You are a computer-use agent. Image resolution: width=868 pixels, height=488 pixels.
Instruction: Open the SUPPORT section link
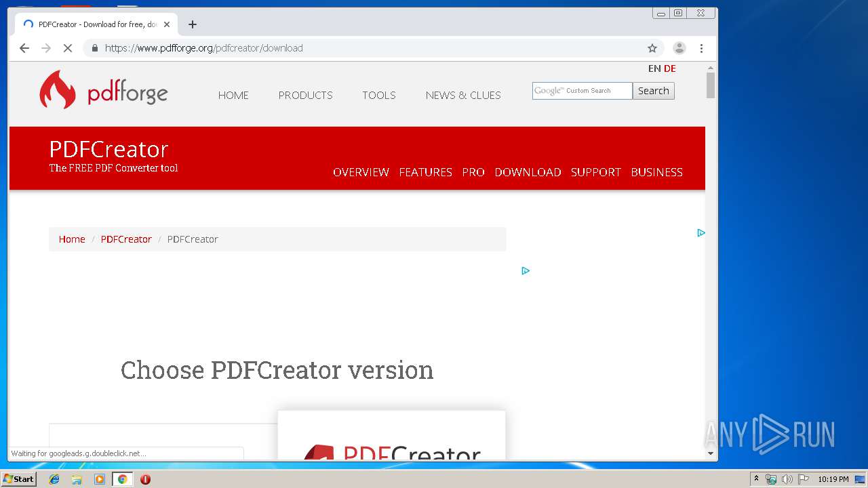pos(595,172)
